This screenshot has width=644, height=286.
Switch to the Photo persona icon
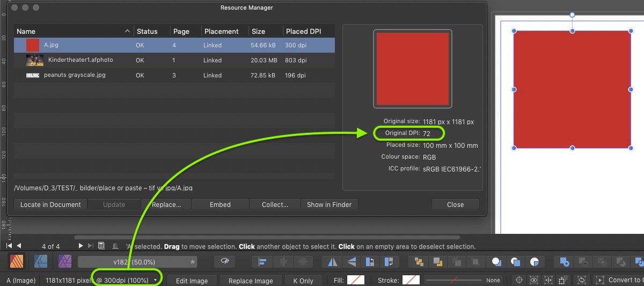click(64, 262)
